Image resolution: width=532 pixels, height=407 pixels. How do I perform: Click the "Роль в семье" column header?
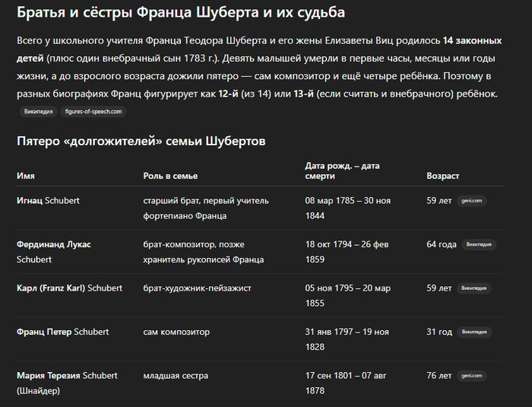pos(170,176)
